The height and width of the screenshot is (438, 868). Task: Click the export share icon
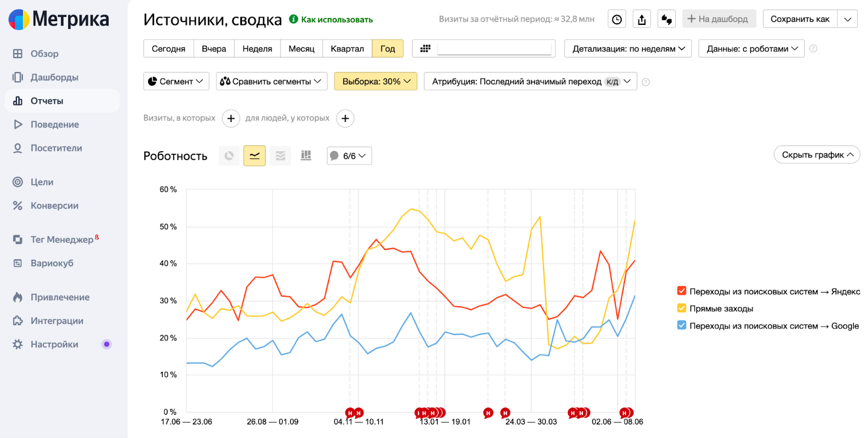642,20
